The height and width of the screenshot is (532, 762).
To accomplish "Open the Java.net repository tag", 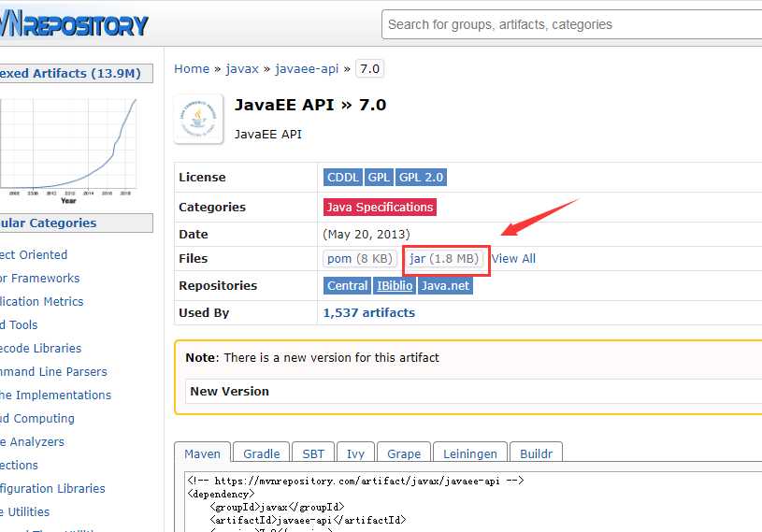I will tap(445, 286).
